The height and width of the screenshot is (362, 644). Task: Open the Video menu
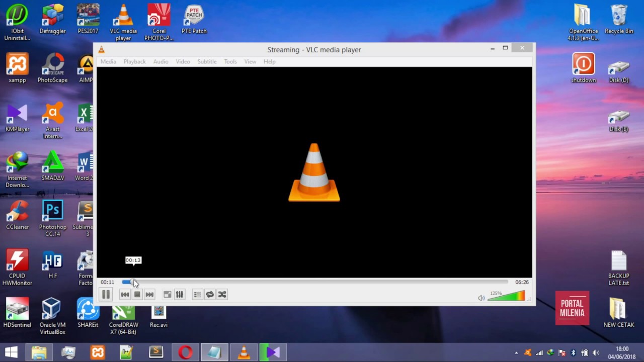pyautogui.click(x=183, y=61)
